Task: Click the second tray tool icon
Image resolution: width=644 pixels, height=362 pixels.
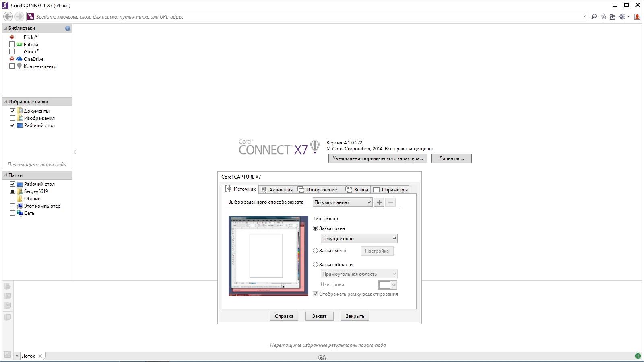Action: click(7, 296)
